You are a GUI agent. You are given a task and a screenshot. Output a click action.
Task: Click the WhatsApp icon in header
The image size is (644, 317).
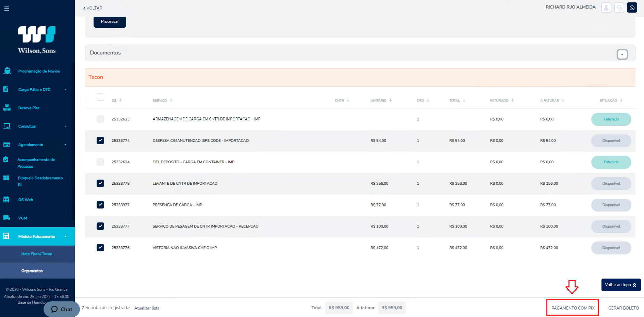[x=632, y=7]
